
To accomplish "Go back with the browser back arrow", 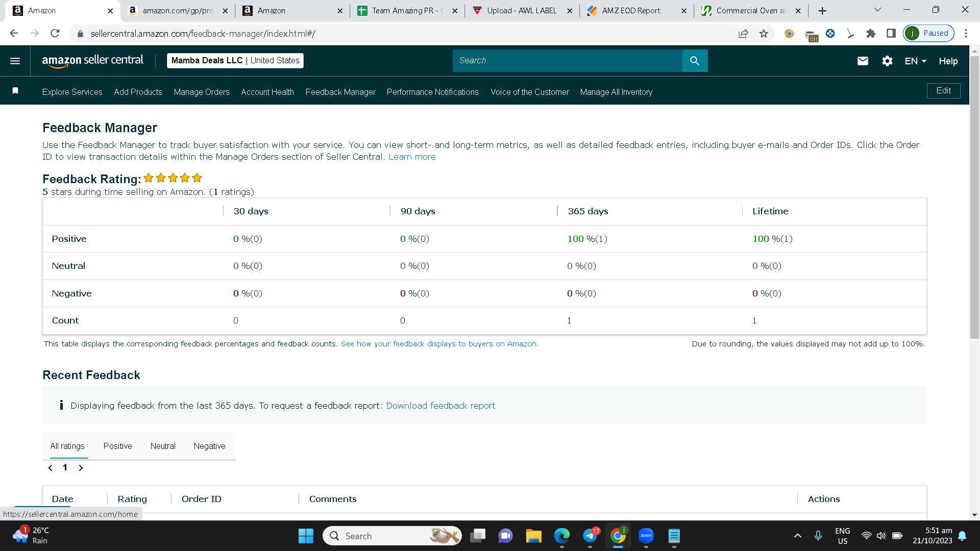I will click(x=14, y=33).
